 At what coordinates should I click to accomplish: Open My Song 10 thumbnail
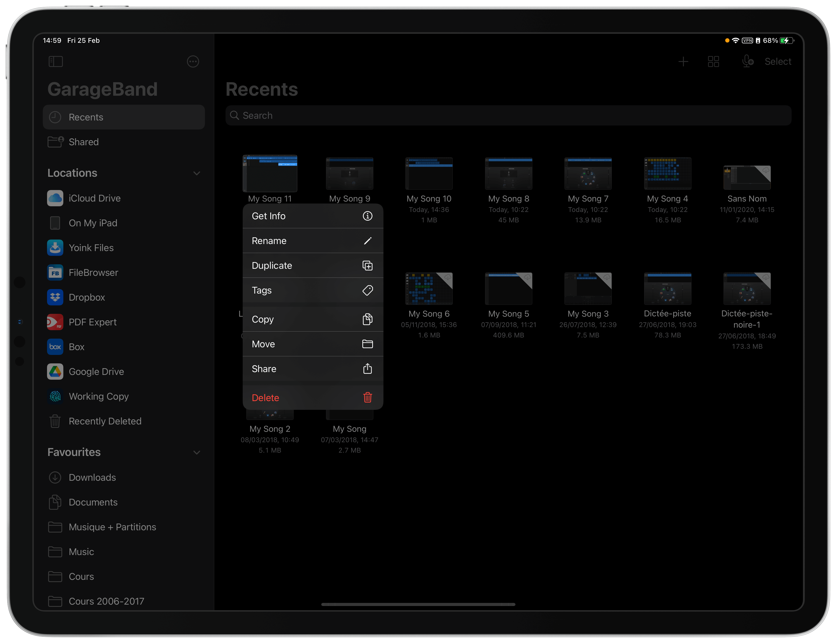coord(429,174)
